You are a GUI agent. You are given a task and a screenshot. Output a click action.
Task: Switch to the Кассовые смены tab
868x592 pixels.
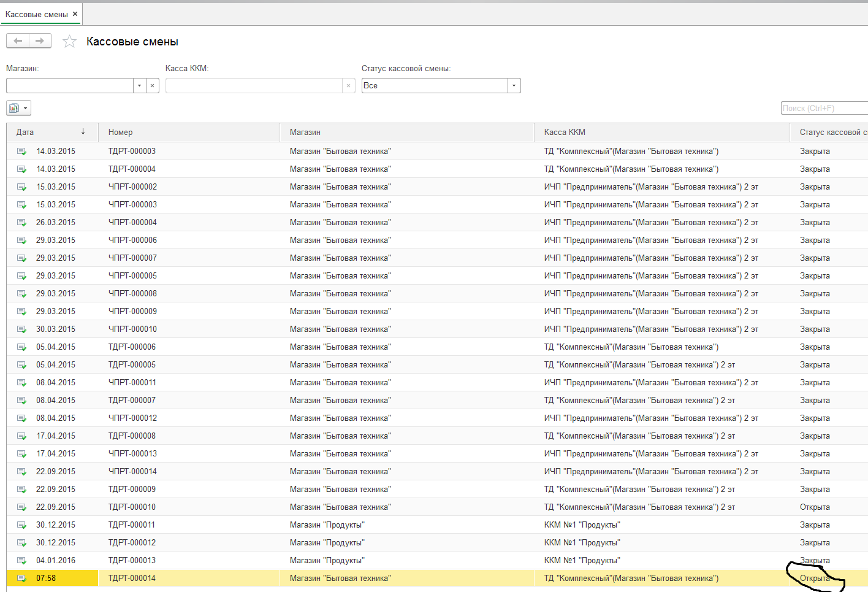coord(37,14)
